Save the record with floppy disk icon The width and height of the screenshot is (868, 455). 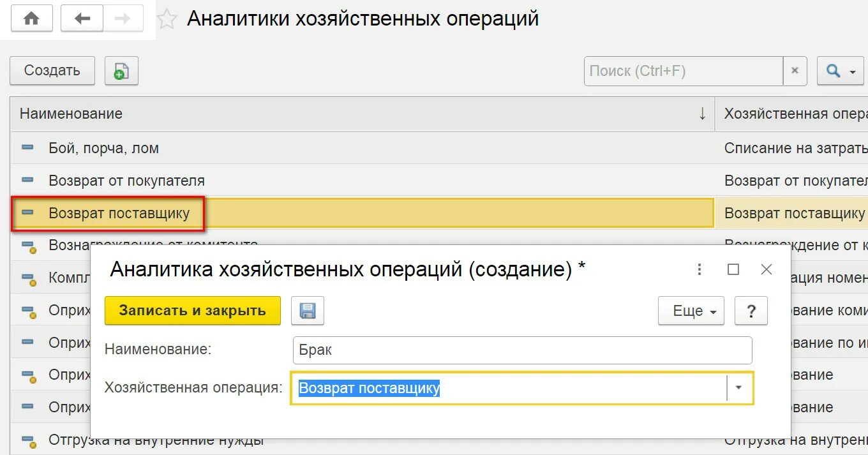click(x=308, y=311)
